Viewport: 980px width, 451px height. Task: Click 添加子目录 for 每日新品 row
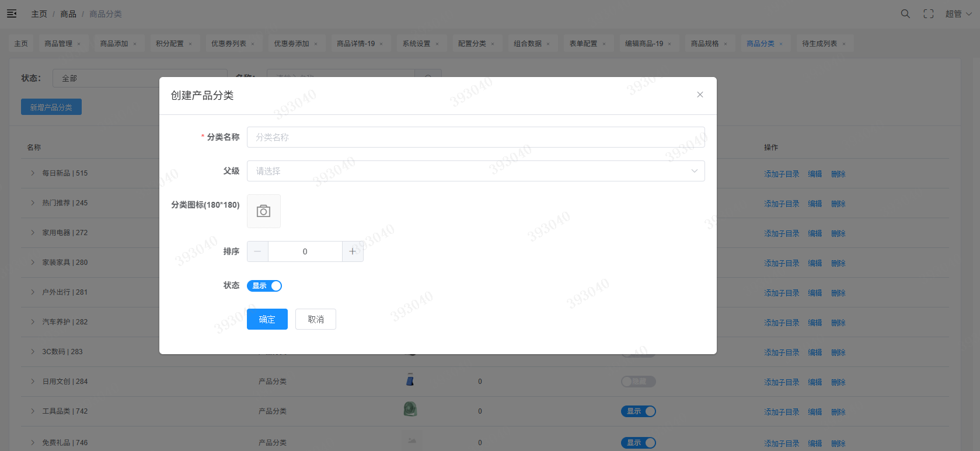click(x=782, y=174)
